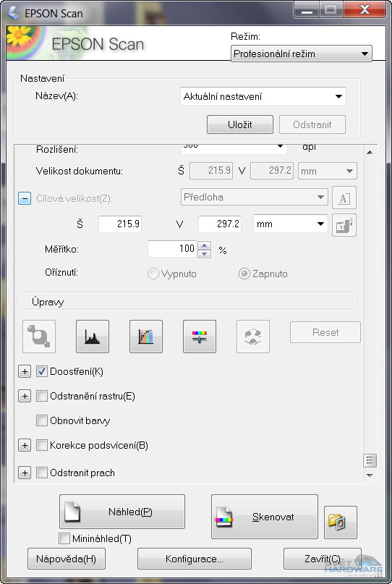
Task: Uncheck the Doostření(K) checkbox
Action: coord(42,371)
